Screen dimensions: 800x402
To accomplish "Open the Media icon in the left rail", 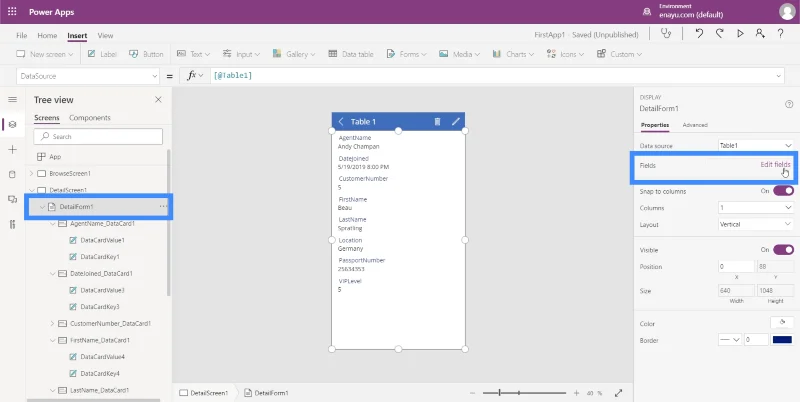I will click(13, 199).
